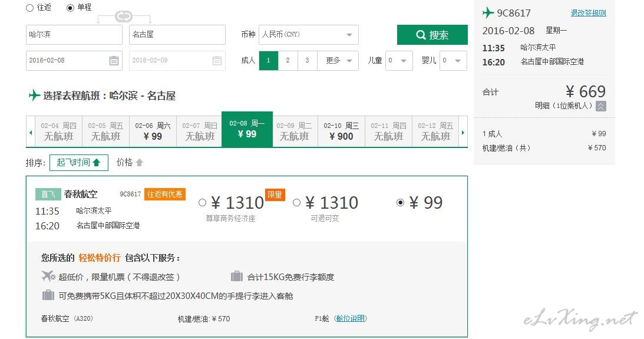Select the 02-04 周四 date tab
The image size is (644, 339).
(59, 131)
